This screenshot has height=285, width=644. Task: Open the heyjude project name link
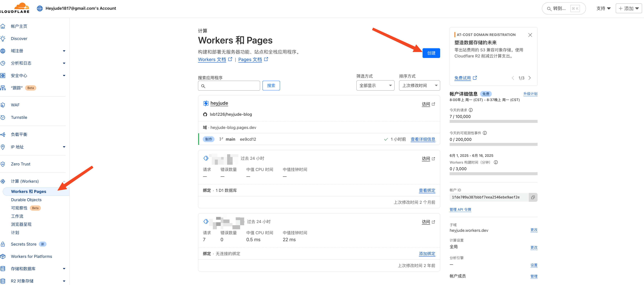point(219,103)
